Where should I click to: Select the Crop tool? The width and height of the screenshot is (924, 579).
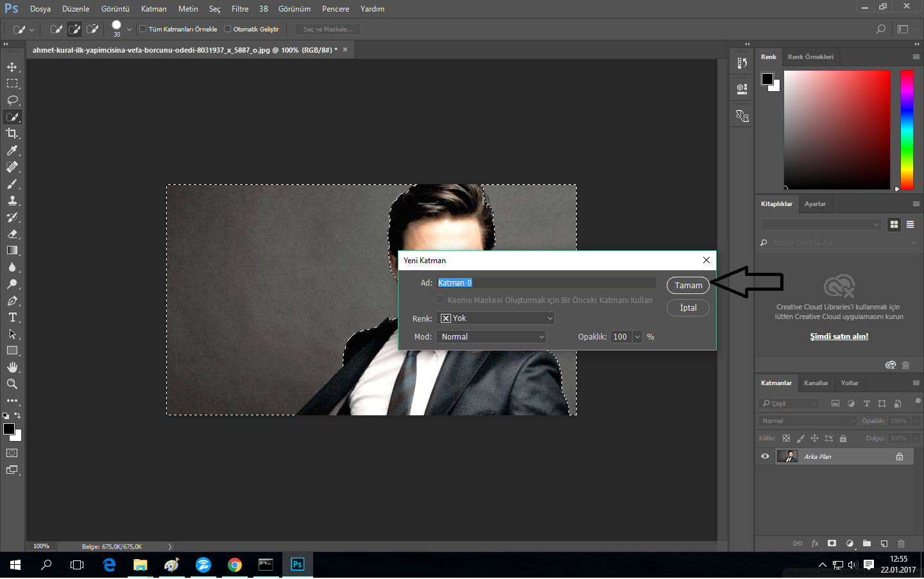(x=12, y=134)
